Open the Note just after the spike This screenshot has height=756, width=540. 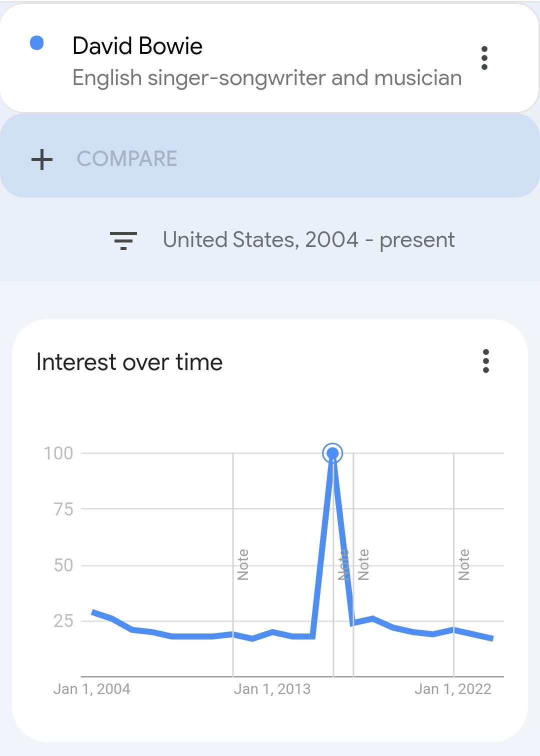click(363, 564)
